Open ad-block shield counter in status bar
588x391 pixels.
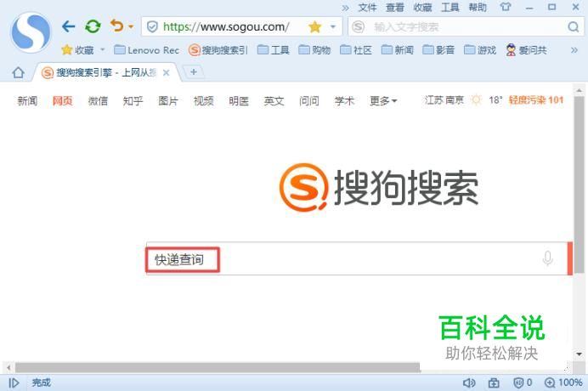coord(523,382)
